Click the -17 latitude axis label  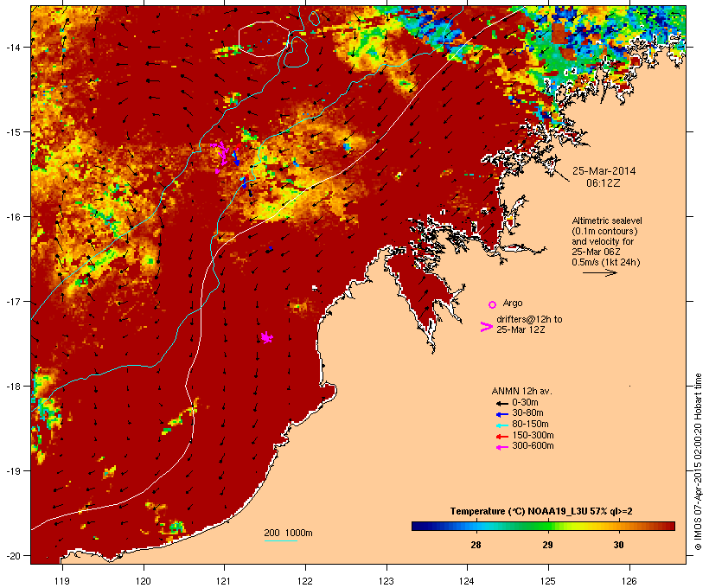coord(12,301)
